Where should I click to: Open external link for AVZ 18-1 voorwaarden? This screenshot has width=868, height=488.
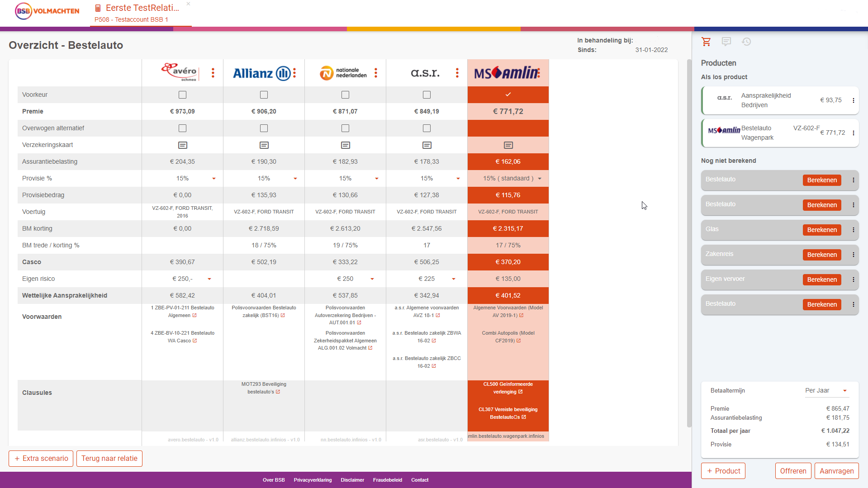point(438,316)
